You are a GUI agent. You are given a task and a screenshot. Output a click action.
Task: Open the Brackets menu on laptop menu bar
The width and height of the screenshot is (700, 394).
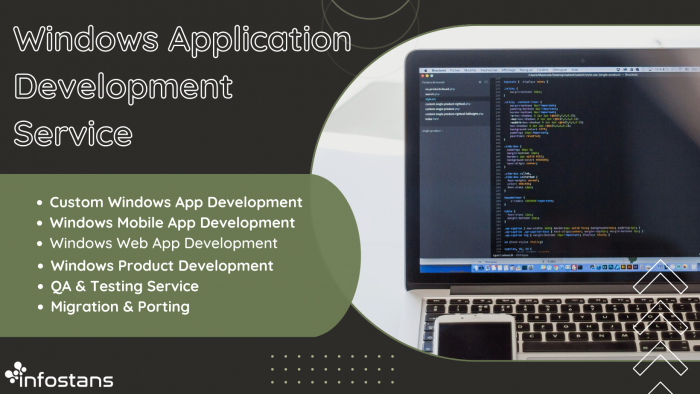439,70
